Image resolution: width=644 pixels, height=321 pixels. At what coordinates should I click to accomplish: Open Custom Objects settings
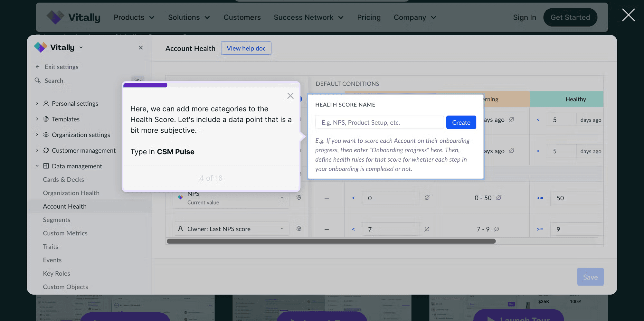point(65,287)
